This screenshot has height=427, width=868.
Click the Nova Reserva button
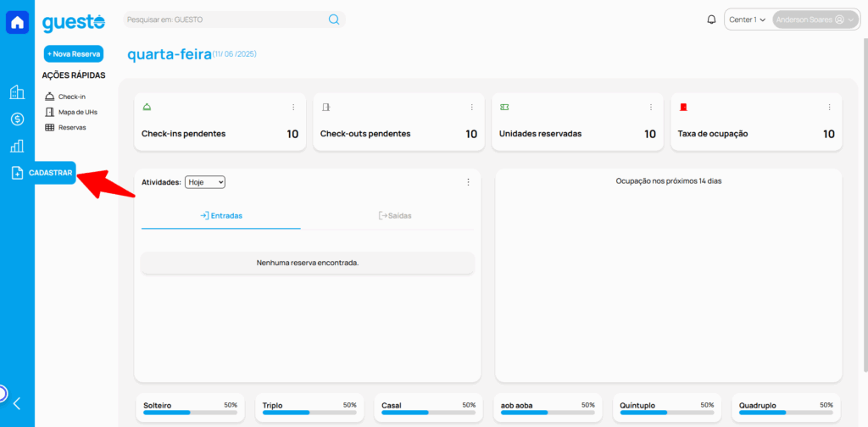[x=74, y=54]
